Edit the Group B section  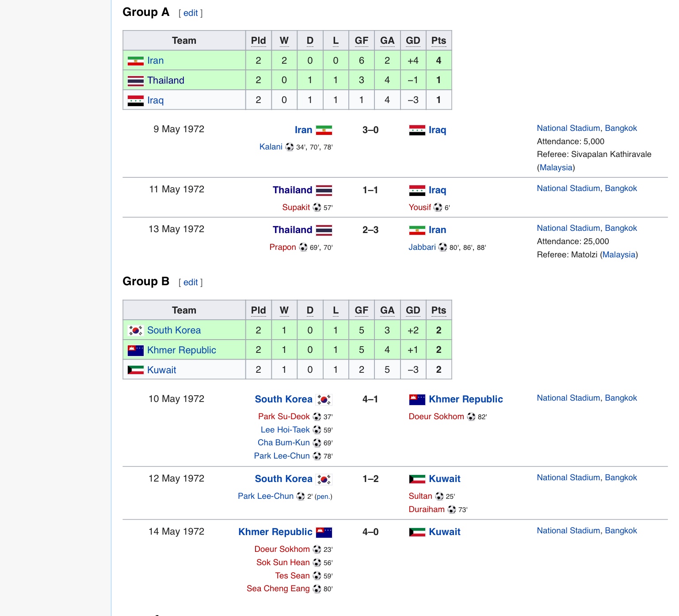point(191,283)
